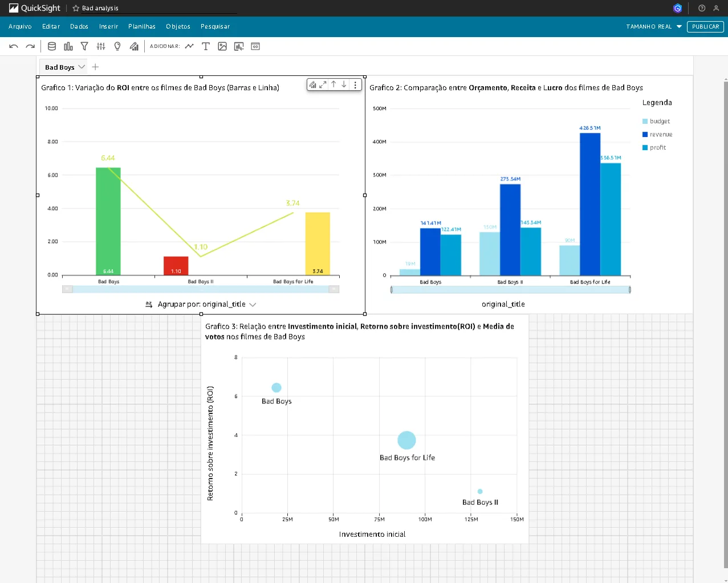This screenshot has height=583, width=728.
Task: Toggle the revenue legend entry
Action: click(x=657, y=134)
